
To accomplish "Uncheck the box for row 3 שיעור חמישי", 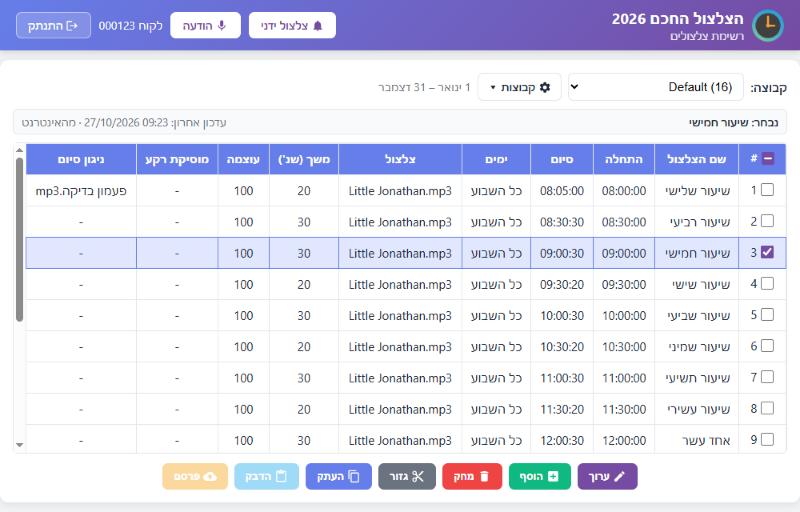I will point(767,252).
